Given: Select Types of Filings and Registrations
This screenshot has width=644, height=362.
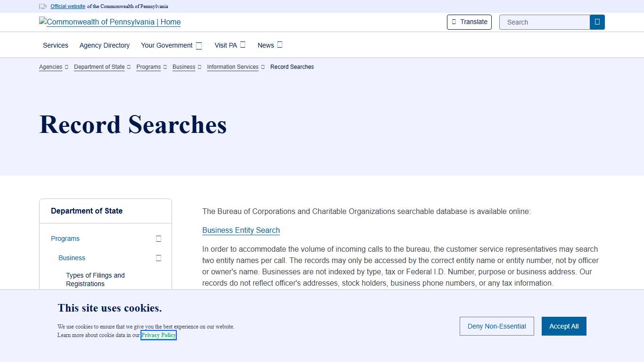Looking at the screenshot, I should click(95, 279).
